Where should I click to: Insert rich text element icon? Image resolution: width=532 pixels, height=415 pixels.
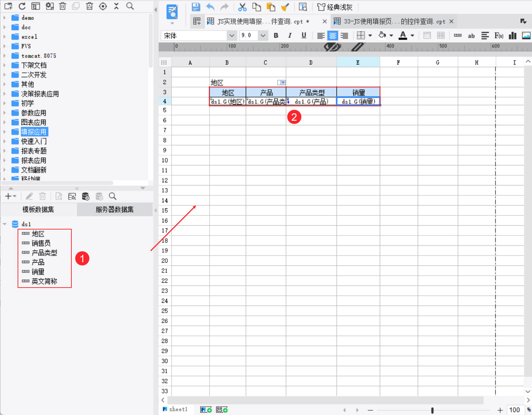coord(485,36)
